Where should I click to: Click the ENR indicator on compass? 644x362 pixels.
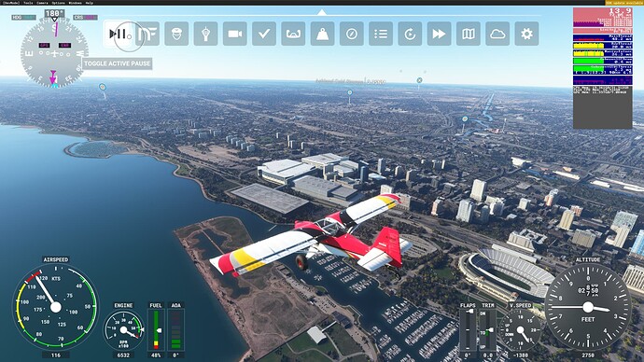(x=64, y=45)
